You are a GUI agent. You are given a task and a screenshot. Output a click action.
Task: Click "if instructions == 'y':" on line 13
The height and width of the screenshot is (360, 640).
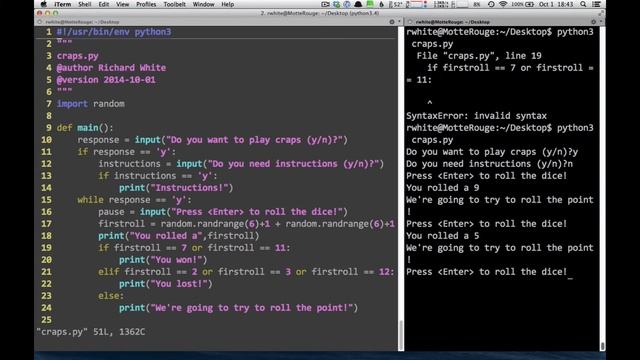(158, 176)
